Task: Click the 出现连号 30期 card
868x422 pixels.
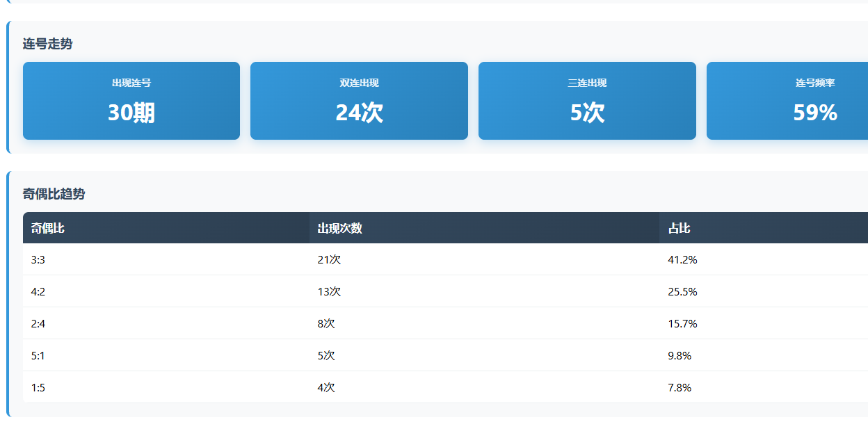Action: (x=131, y=101)
